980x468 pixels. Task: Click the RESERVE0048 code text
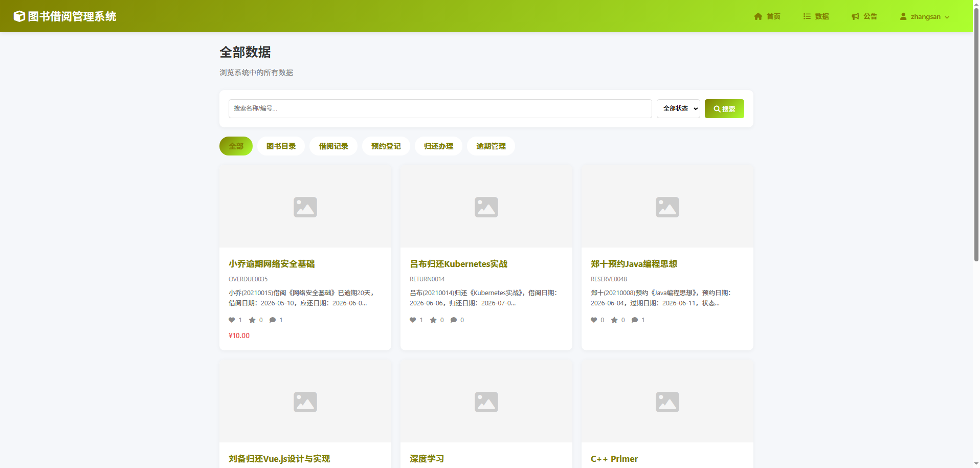[609, 279]
